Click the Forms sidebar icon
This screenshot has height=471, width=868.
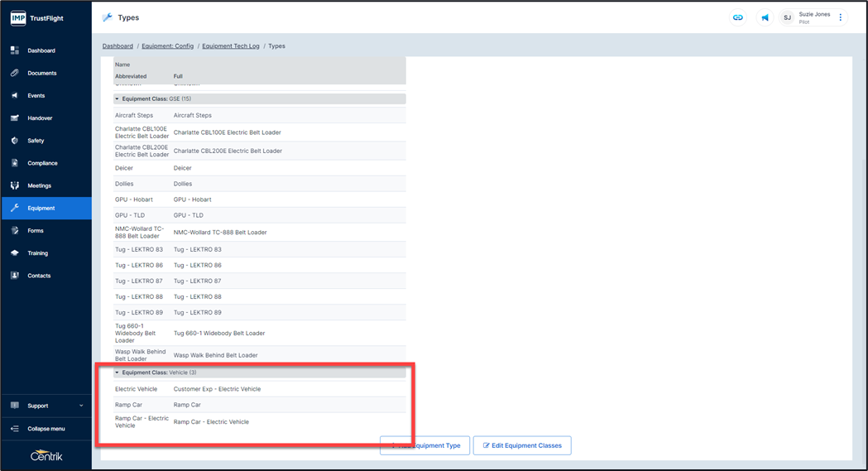point(15,231)
